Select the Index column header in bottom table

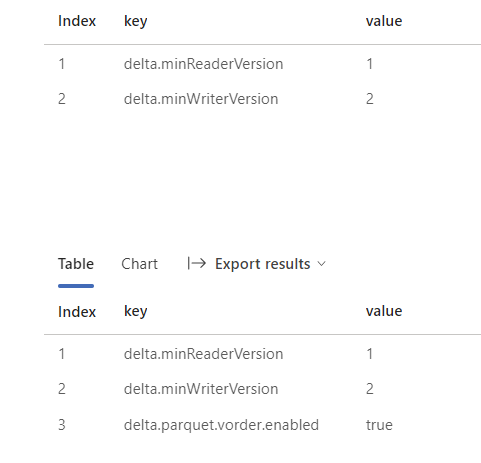[x=77, y=312]
